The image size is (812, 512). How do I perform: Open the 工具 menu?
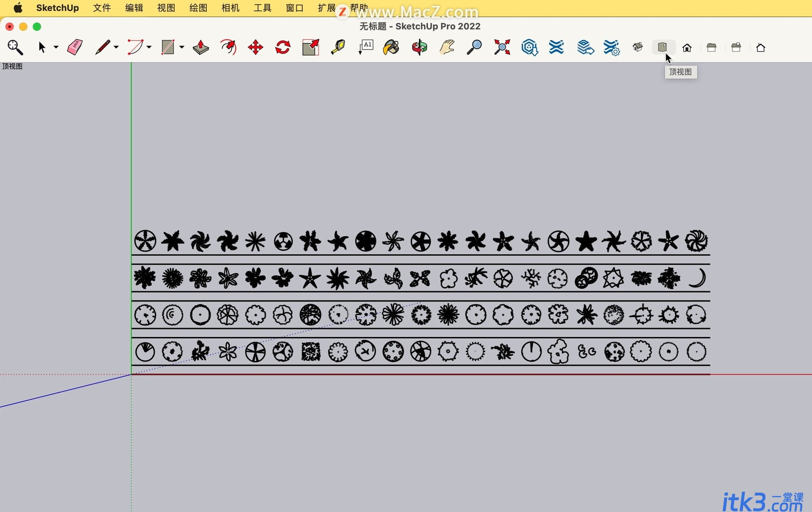point(263,8)
